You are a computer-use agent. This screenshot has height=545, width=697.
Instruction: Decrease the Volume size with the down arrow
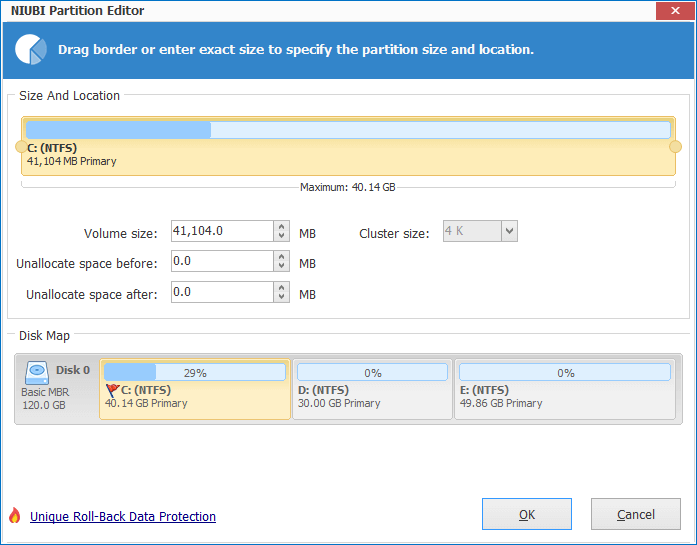281,236
